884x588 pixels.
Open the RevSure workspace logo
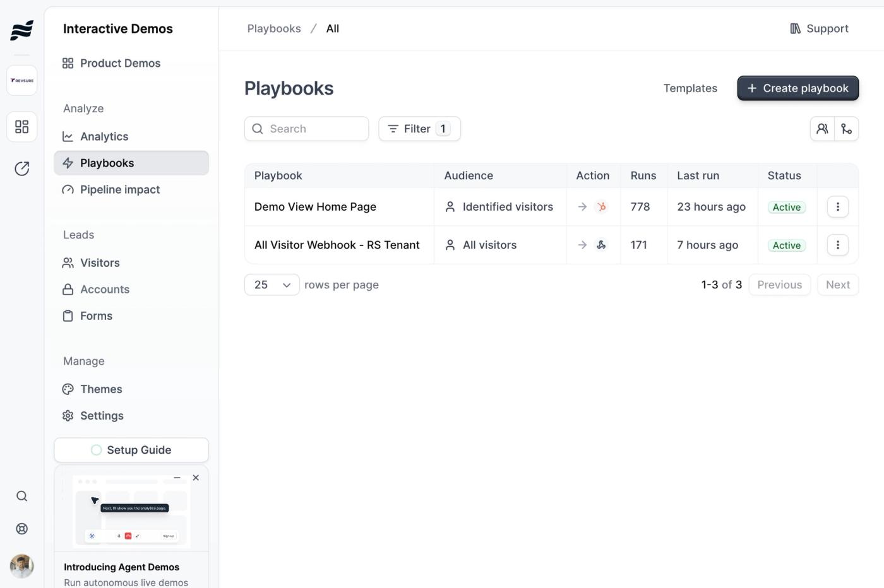pos(22,81)
